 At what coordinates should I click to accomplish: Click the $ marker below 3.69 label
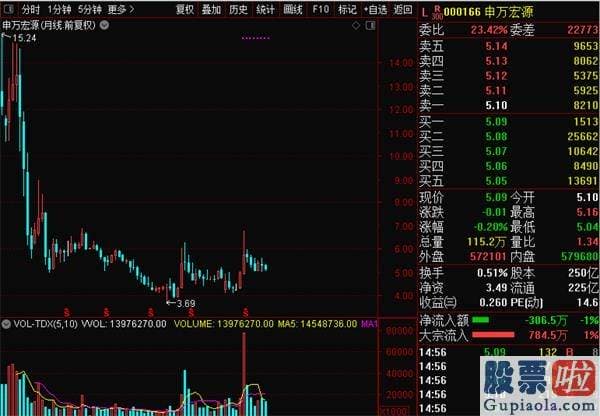pyautogui.click(x=191, y=312)
